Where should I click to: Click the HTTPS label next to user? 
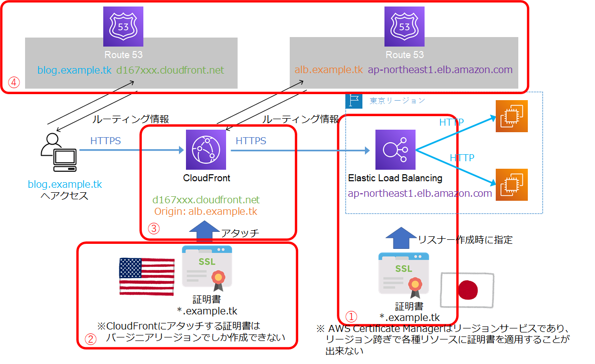tap(105, 141)
